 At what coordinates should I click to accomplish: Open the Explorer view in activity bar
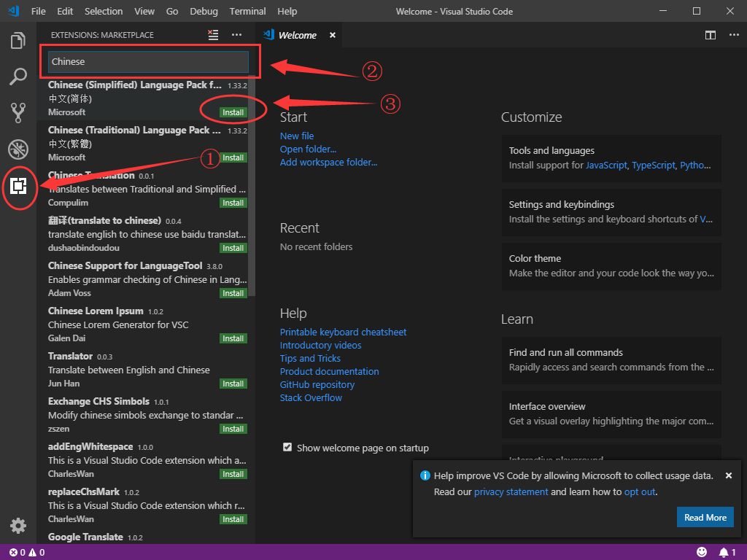pyautogui.click(x=18, y=41)
